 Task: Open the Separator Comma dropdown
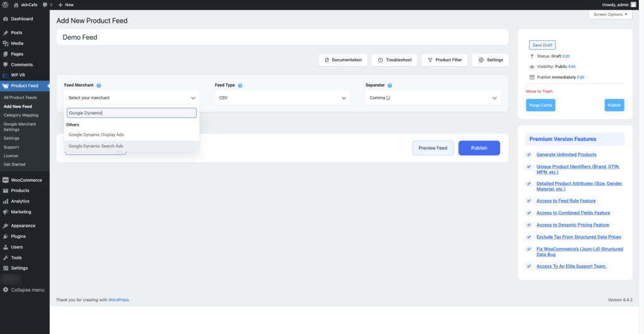click(433, 97)
